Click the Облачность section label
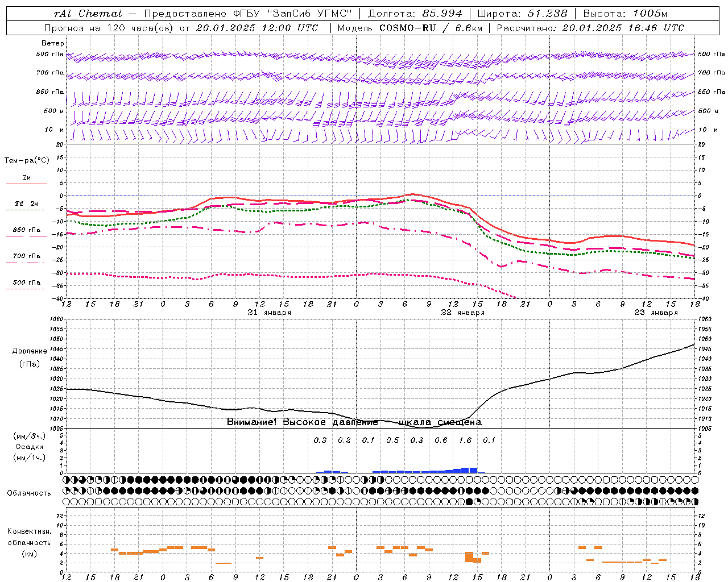Image resolution: width=728 pixels, height=582 pixels. [29, 493]
